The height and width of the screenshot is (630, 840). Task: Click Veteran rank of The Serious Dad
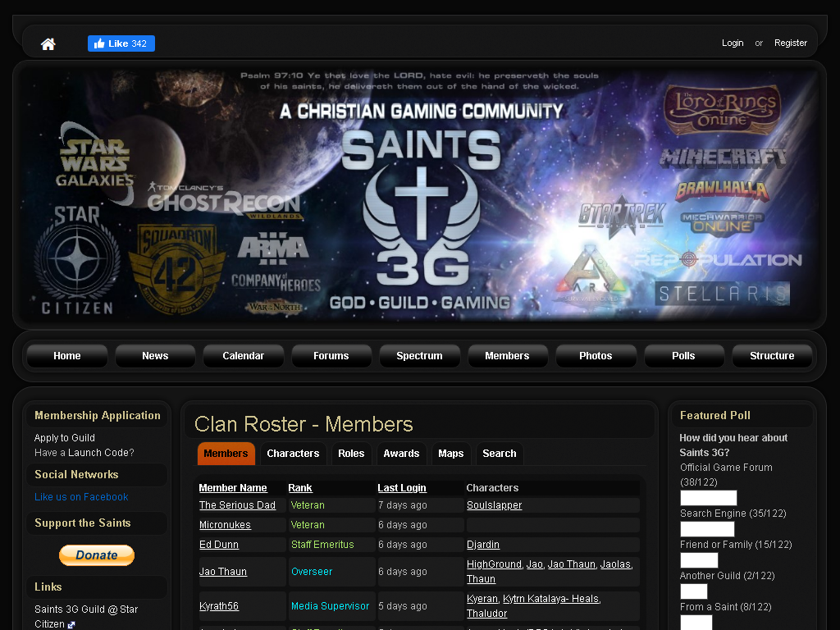click(x=308, y=505)
